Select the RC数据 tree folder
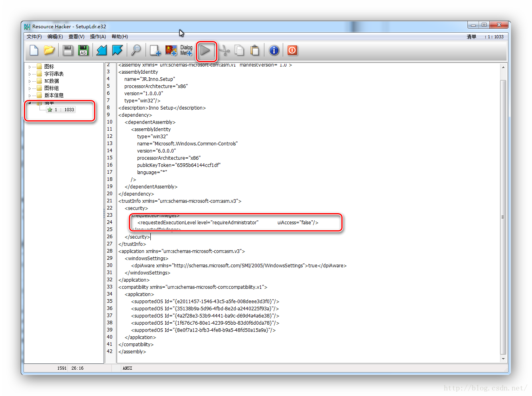Screen dimensions: 532x396 coord(52,81)
